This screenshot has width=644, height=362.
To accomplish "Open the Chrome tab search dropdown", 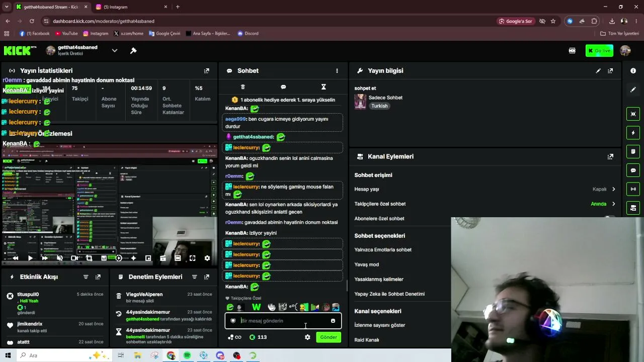I will [7, 7].
